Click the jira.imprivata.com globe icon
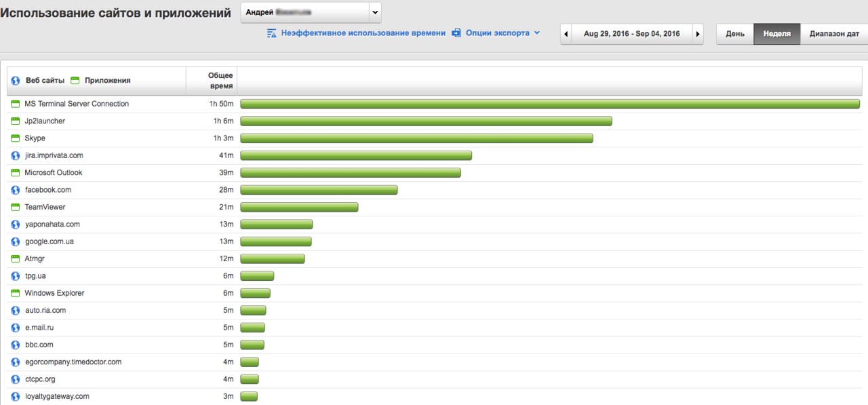868x405 pixels. tap(16, 155)
